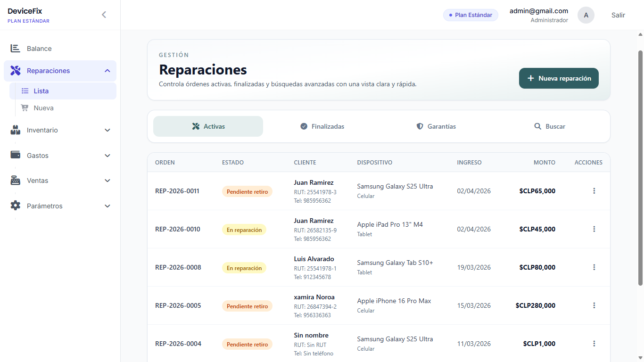
Task: Open Parámetros via its gear icon
Action: (x=15, y=206)
